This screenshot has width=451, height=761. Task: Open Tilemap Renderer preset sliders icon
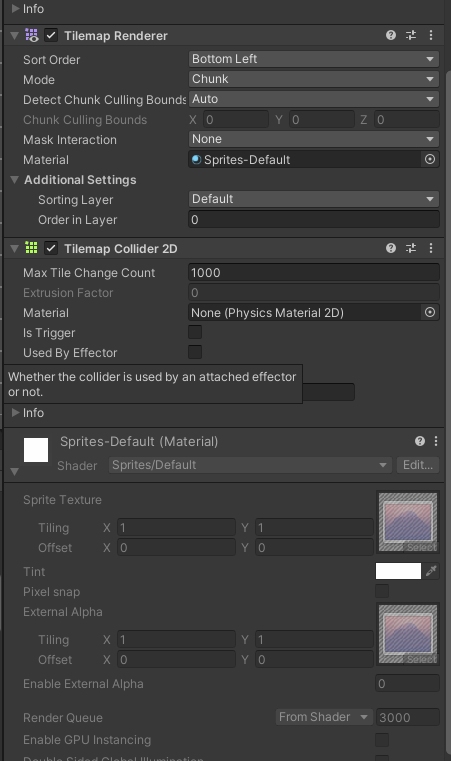(x=411, y=35)
